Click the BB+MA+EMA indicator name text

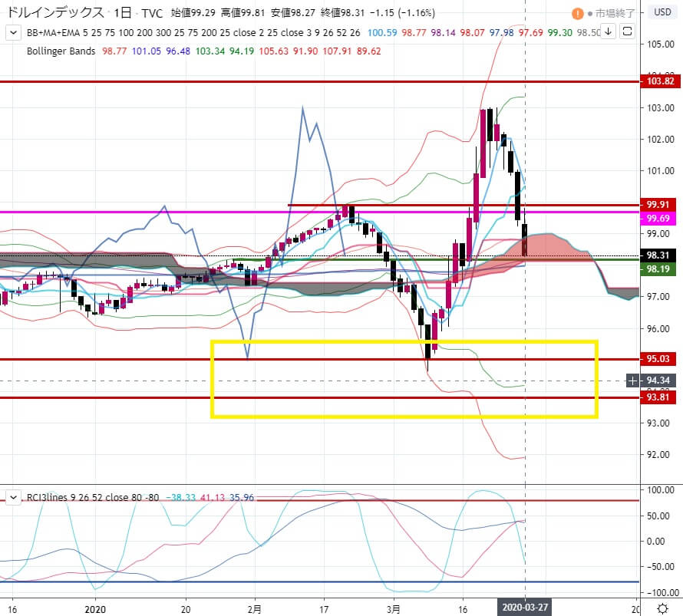tap(53, 33)
